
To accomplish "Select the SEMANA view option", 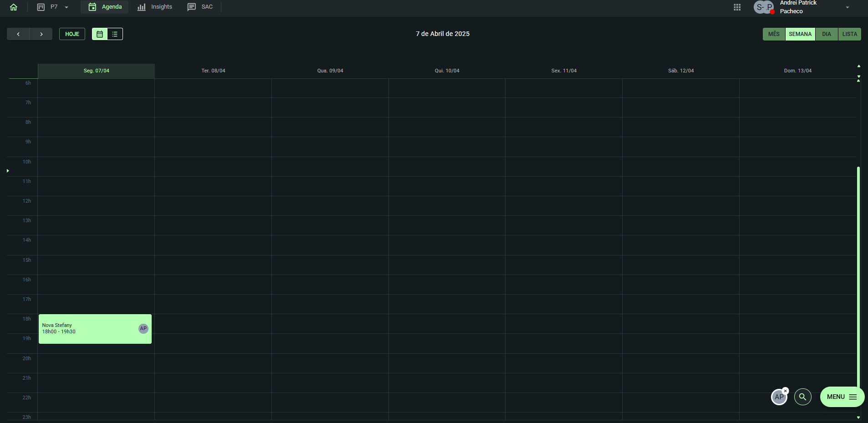I will click(x=800, y=34).
